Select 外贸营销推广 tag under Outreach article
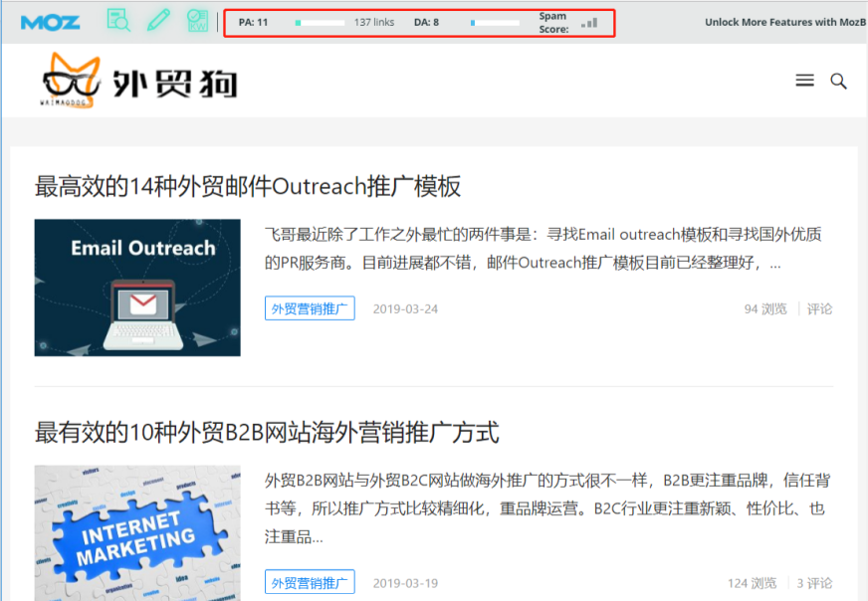The image size is (868, 601). click(310, 308)
